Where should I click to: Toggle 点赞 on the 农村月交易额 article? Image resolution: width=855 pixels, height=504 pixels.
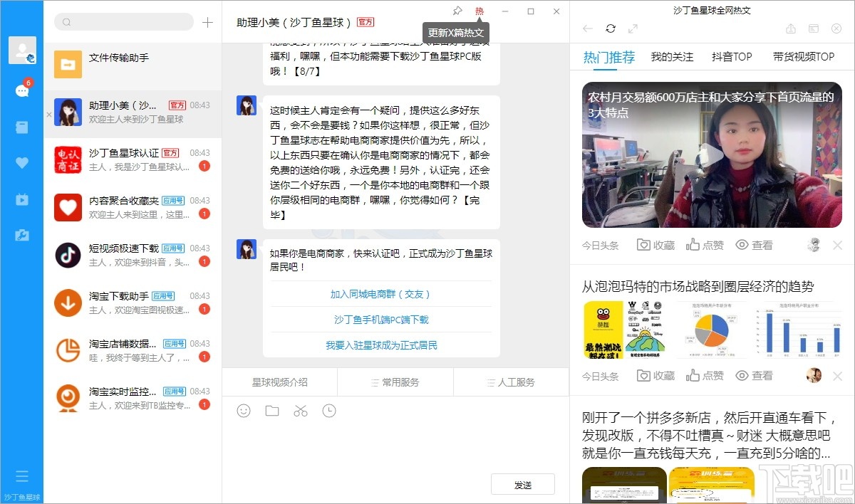coord(705,244)
